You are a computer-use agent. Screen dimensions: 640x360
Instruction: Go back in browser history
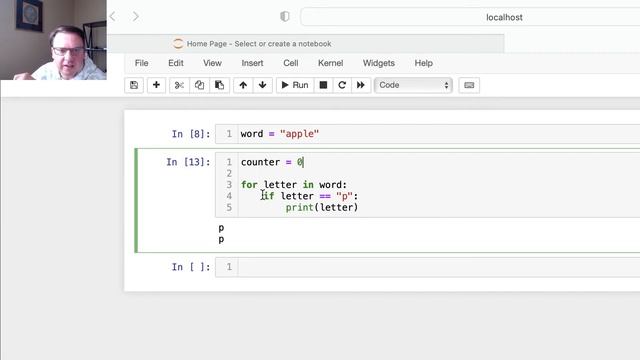pyautogui.click(x=113, y=16)
